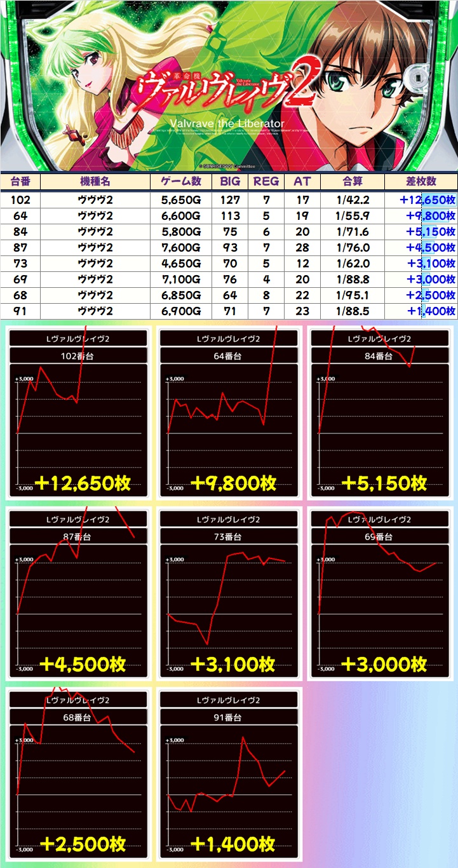The height and width of the screenshot is (868, 458).
Task: Open the 91番台 graph showing +1,400枚
Action: (x=229, y=775)
